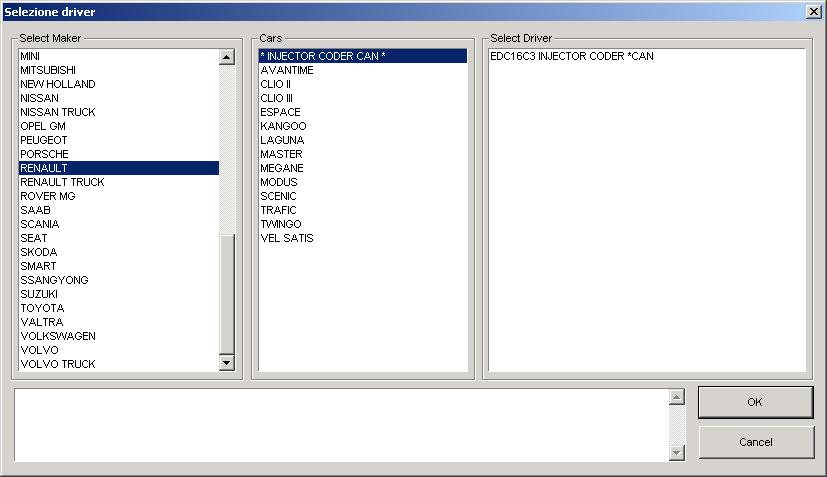Choose SUZUKI maker entry
Screen dimensions: 827x477
(119, 294)
